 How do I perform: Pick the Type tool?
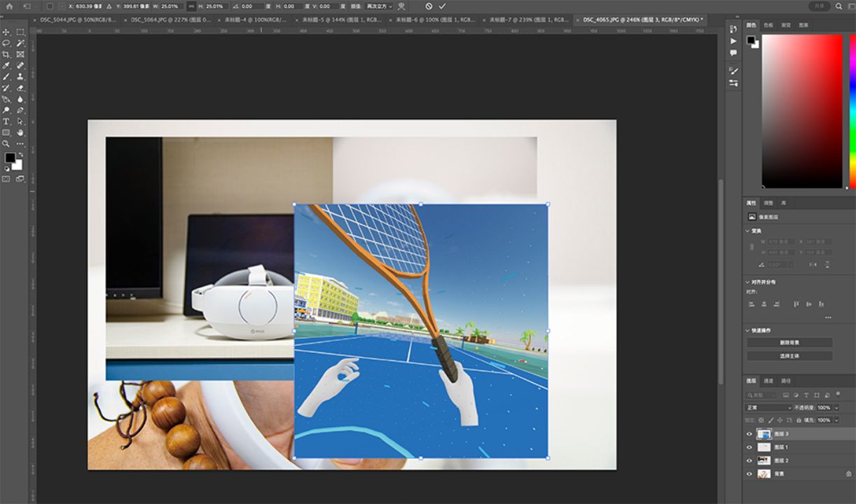click(6, 121)
